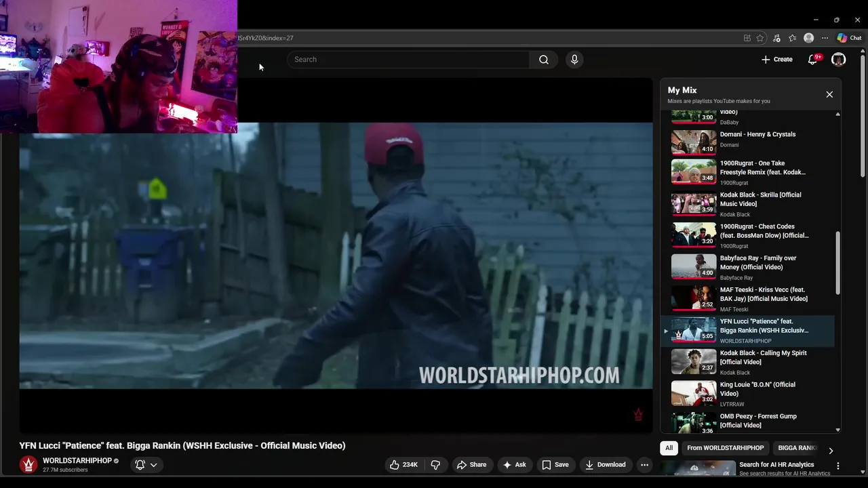Open the browser favorites list icon

(792, 38)
